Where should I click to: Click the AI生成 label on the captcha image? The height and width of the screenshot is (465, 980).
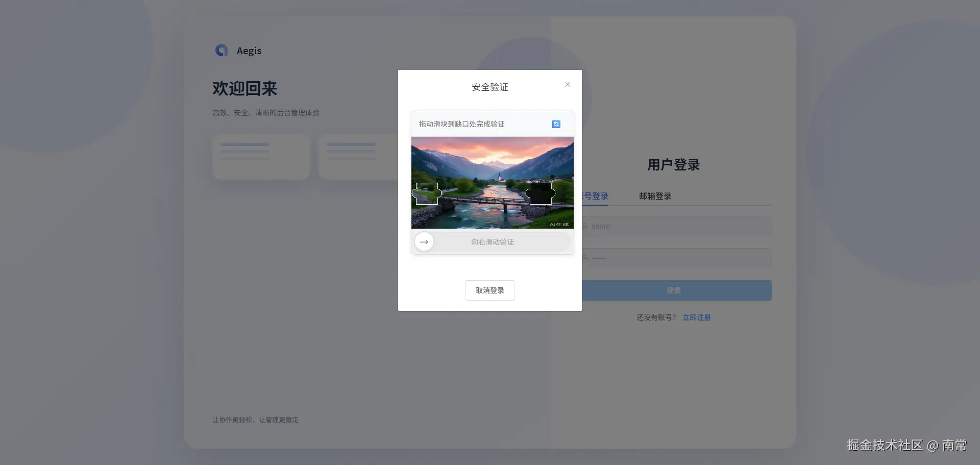click(559, 225)
